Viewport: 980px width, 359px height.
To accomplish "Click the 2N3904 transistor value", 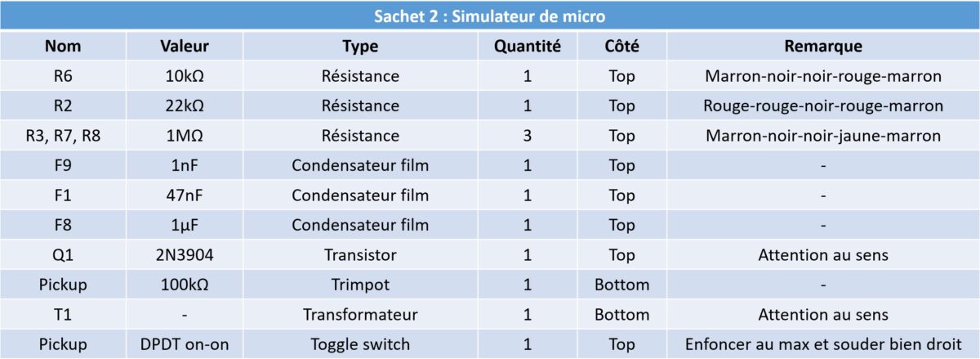I will [x=185, y=255].
